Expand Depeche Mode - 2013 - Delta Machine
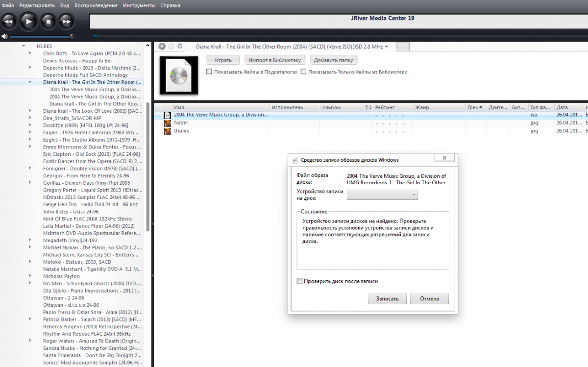The height and width of the screenshot is (367, 588). [30, 68]
